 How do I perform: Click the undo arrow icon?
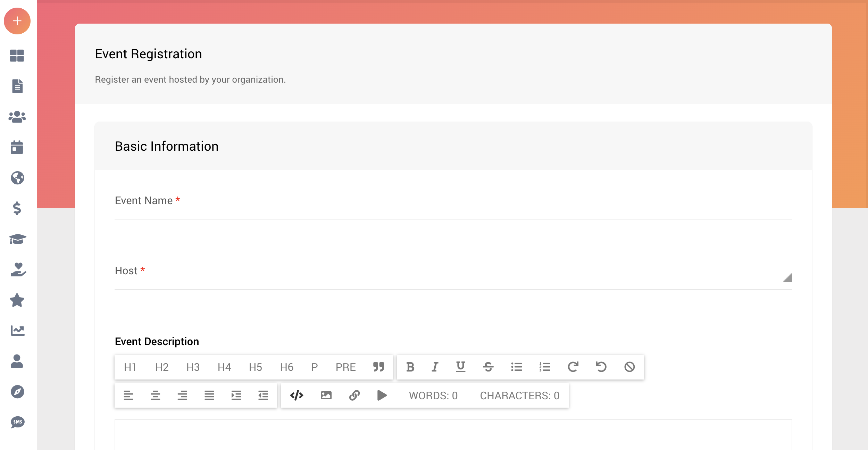601,367
